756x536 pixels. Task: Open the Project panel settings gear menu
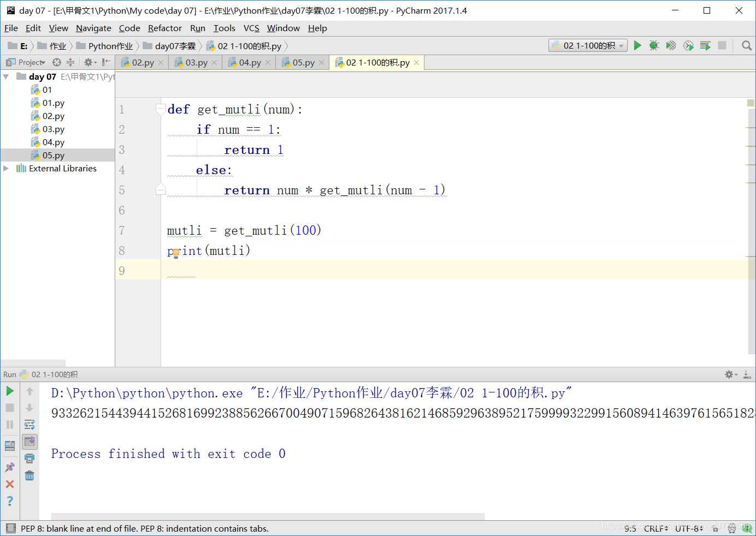point(90,62)
